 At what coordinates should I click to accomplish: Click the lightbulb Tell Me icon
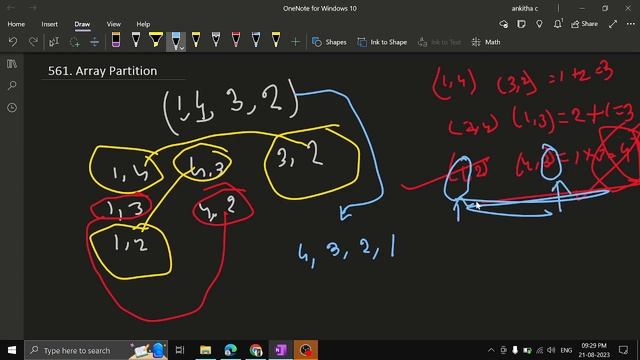(539, 24)
